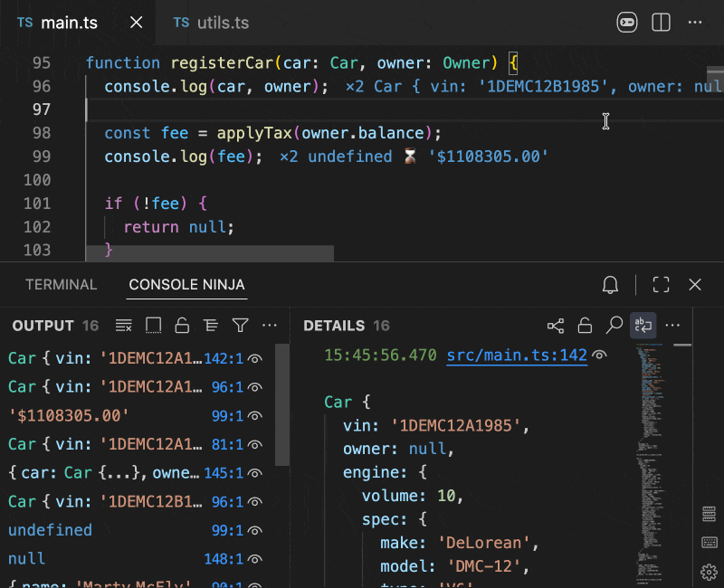Screen dimensions: 724x588
Task: Click the filter funnel icon in OUTPUT
Action: pyautogui.click(x=240, y=326)
